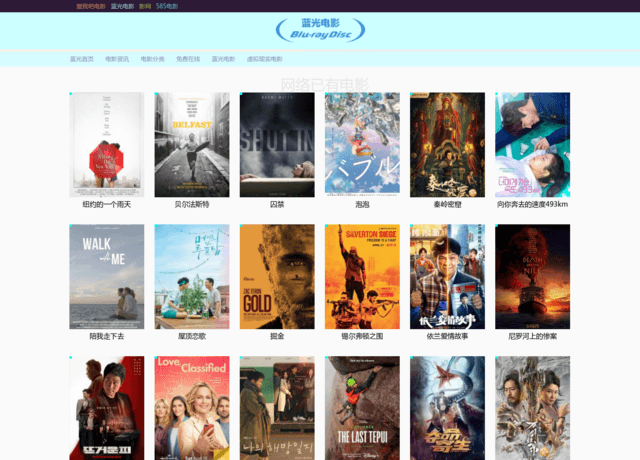Screen dimensions: 640x460
Task: Click the 泡泡 title
Action: click(362, 204)
